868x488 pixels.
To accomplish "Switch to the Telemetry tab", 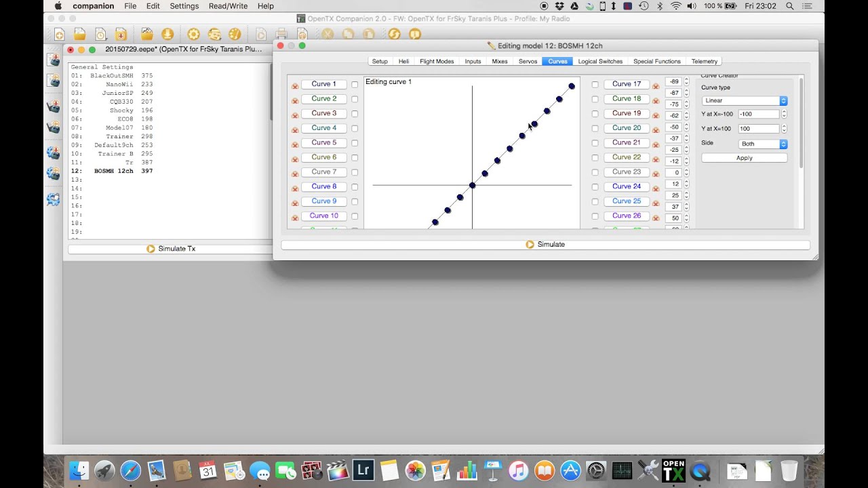I will click(705, 61).
